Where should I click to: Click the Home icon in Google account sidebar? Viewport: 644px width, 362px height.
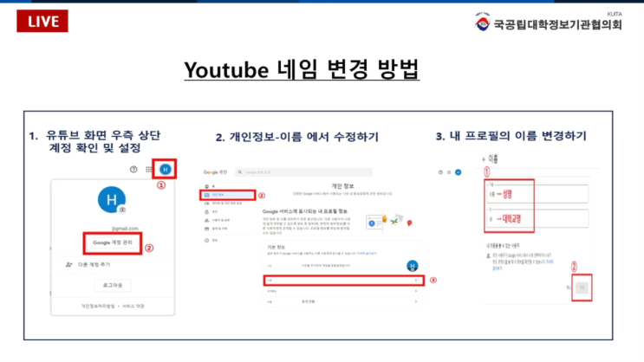click(x=207, y=186)
